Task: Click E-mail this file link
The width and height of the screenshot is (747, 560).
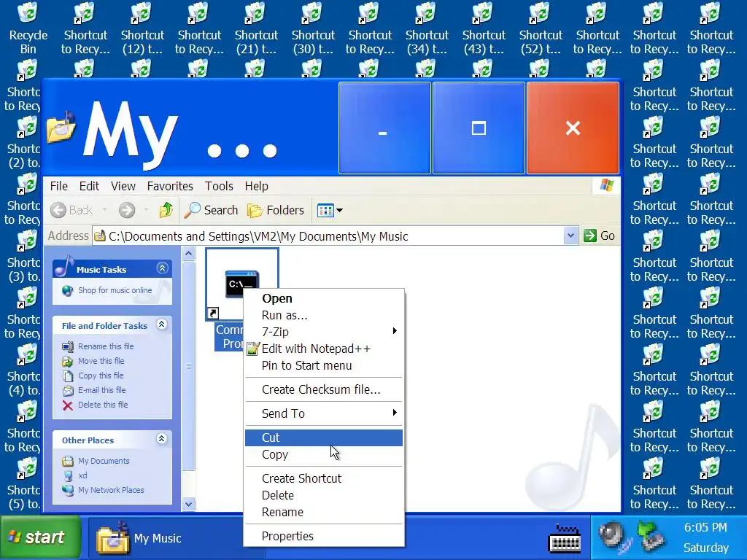Action: click(102, 390)
